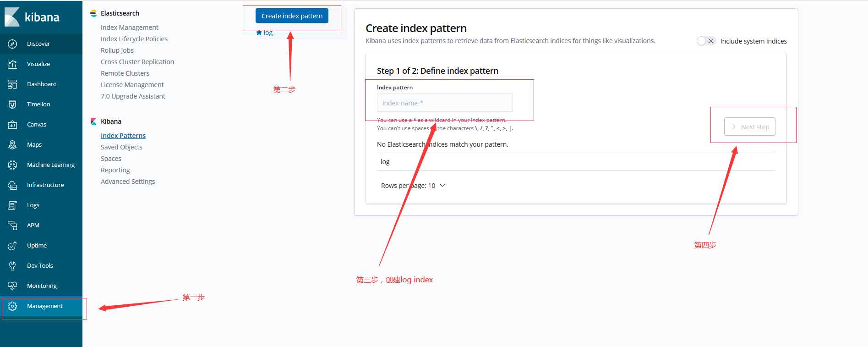Viewport: 868px width, 347px height.
Task: Click the Next step button
Action: coord(749,127)
